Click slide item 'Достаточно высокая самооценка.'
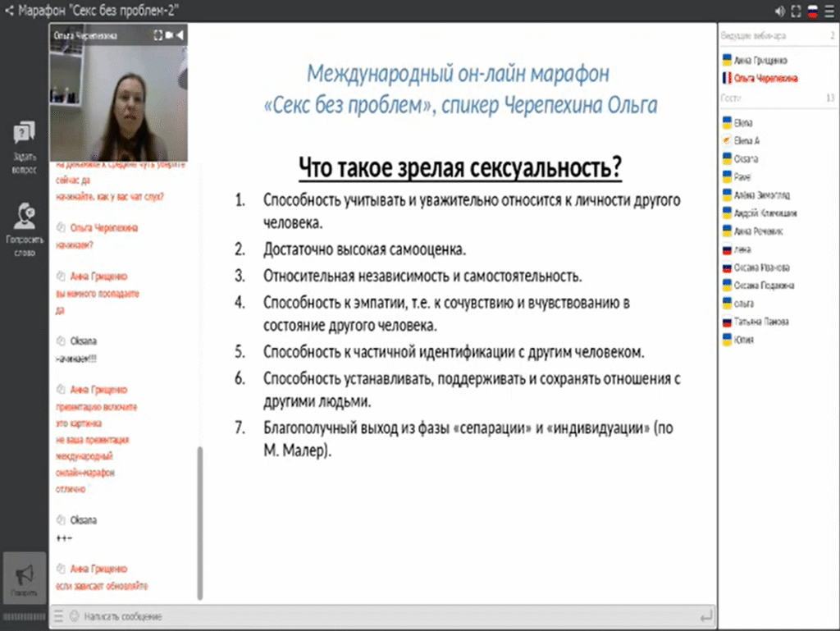This screenshot has height=631, width=840. point(364,249)
